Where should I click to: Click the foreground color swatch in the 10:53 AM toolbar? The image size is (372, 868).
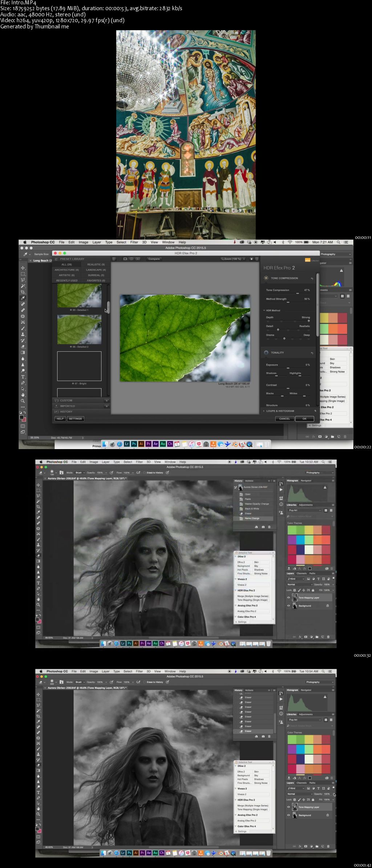37,619
